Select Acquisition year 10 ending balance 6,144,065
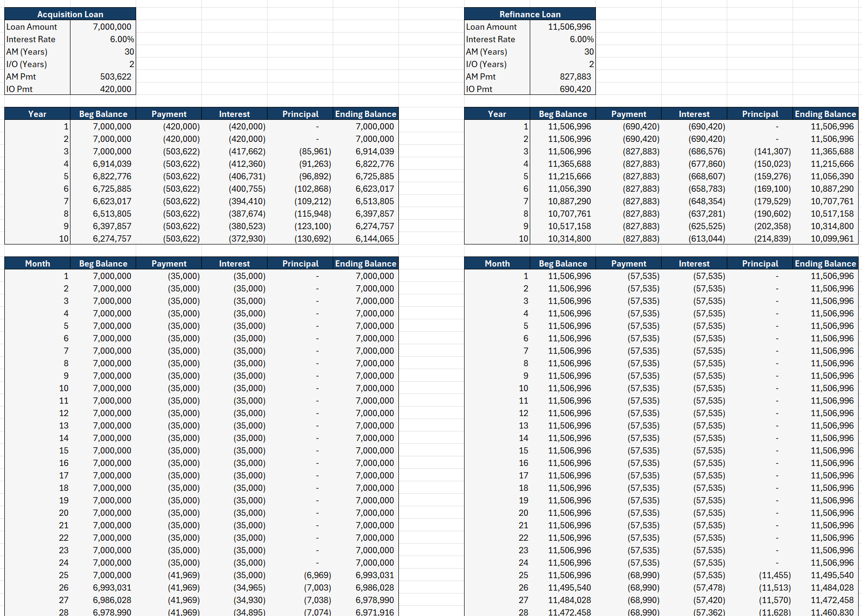The width and height of the screenshot is (862, 616). 366,239
